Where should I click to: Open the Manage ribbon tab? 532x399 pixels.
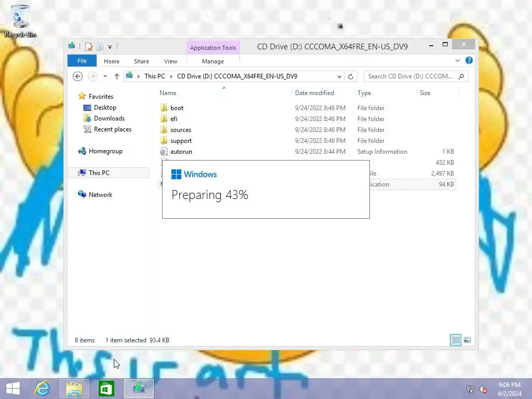point(212,61)
